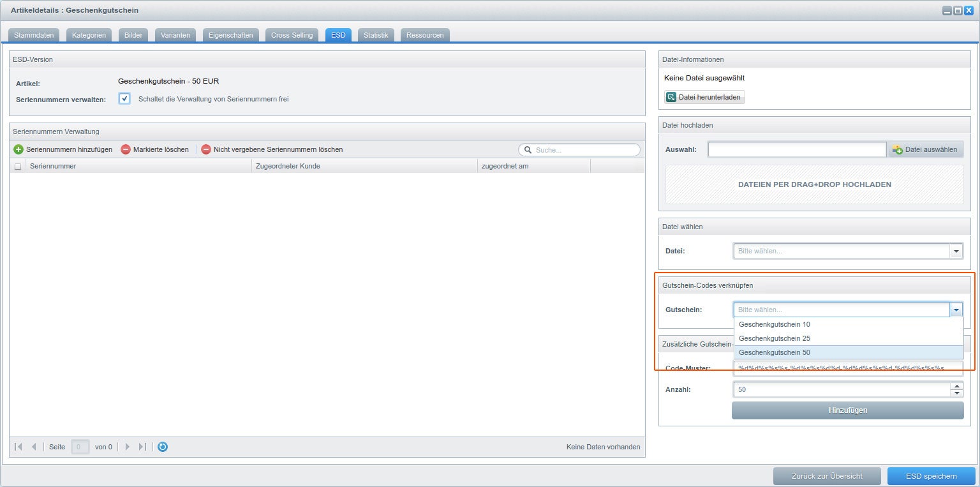The width and height of the screenshot is (980, 487).
Task: Open the ESD tab
Action: 338,35
